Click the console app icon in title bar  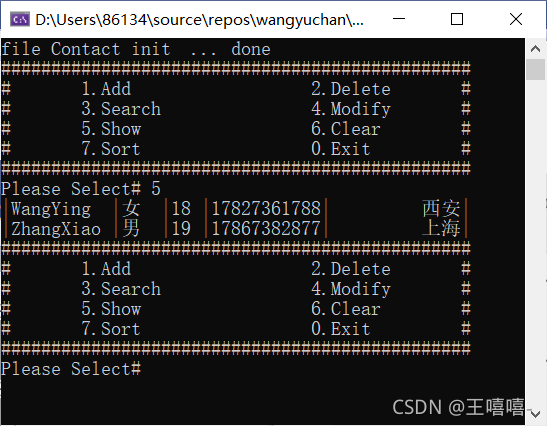click(x=20, y=19)
